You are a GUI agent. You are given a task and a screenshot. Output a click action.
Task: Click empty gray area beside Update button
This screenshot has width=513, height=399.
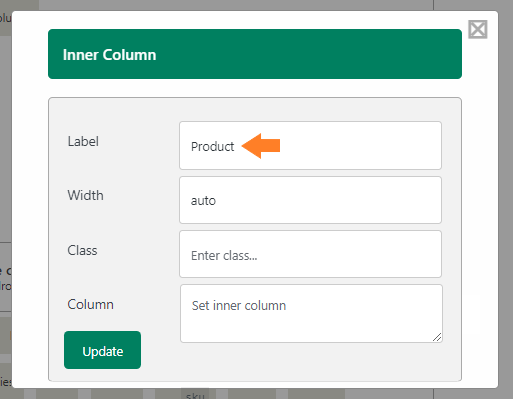(160, 362)
